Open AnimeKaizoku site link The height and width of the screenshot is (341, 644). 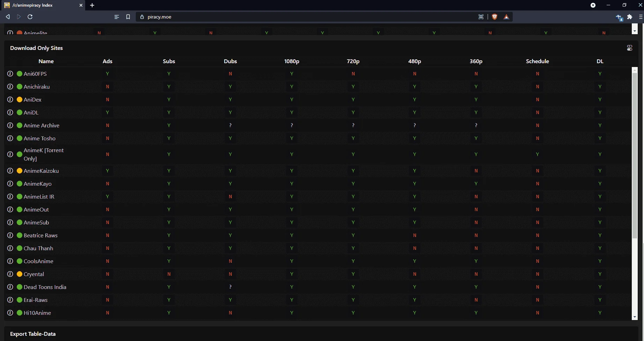coord(41,171)
